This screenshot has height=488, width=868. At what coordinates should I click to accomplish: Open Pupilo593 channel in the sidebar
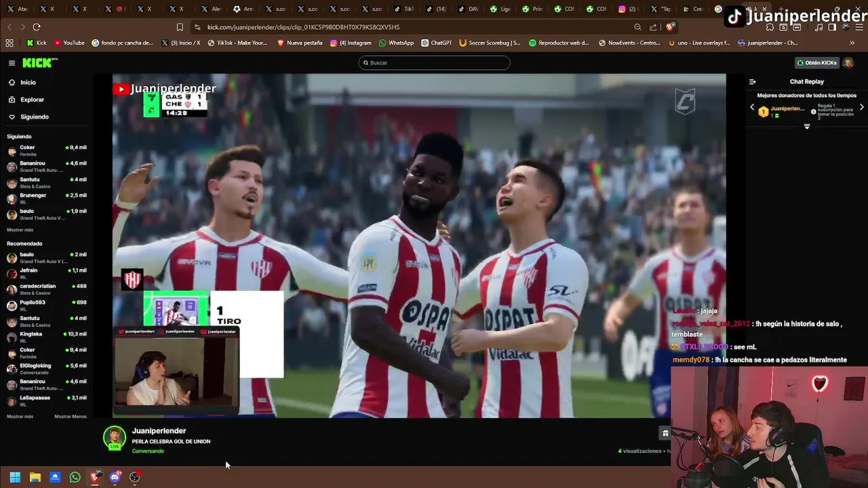click(46, 305)
